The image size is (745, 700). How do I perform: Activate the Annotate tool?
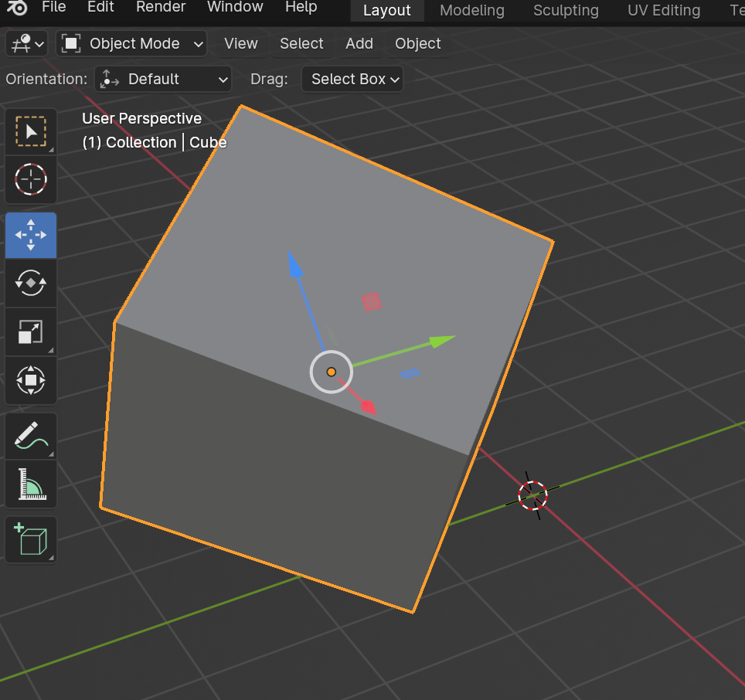pos(31,436)
